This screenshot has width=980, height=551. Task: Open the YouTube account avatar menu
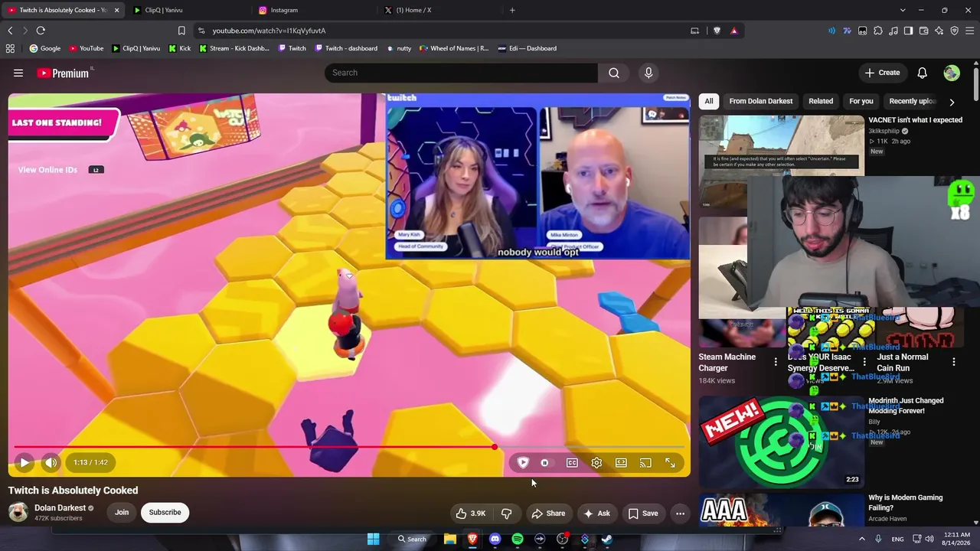(952, 73)
